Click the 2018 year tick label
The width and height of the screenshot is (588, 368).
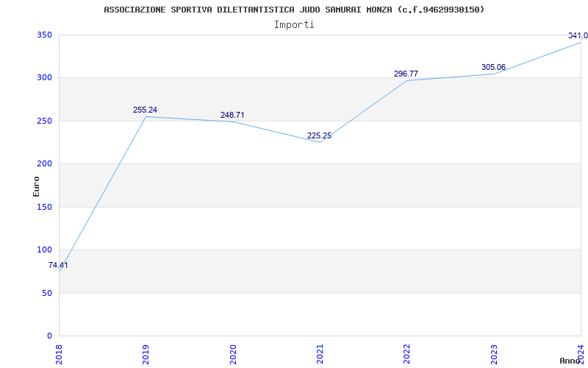click(59, 354)
